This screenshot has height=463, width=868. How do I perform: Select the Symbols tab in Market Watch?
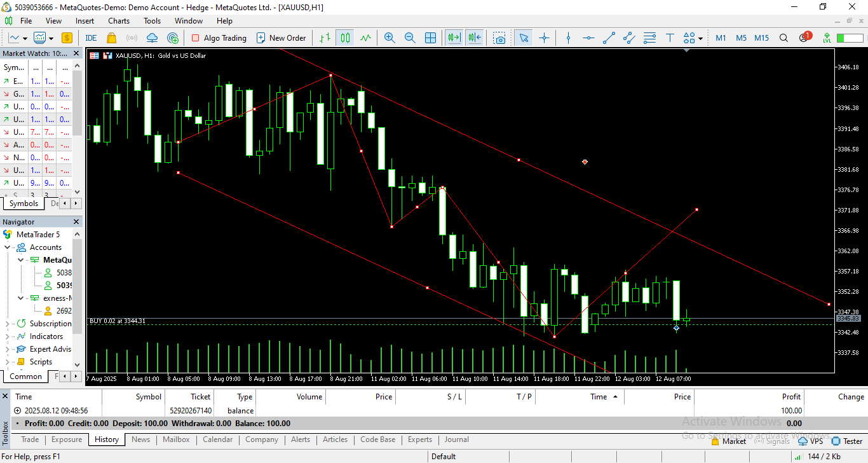click(x=24, y=204)
